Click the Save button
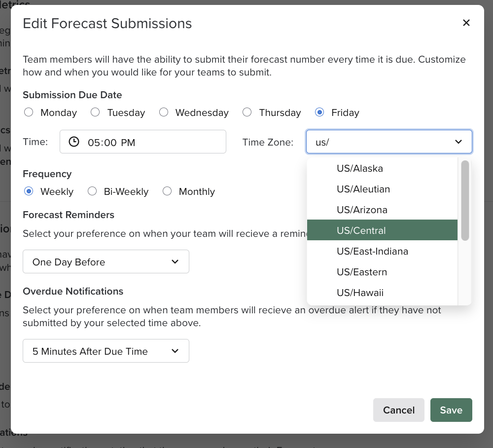Viewport: 493px width, 448px height. (451, 410)
